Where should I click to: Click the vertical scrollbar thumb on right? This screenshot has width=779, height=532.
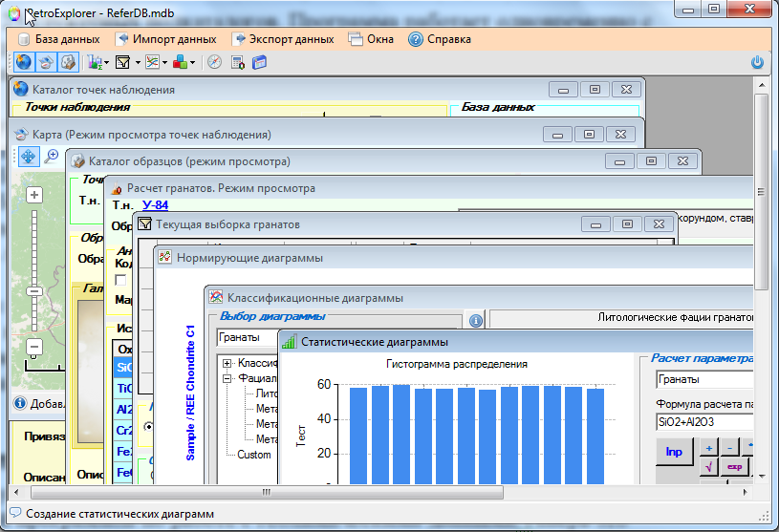coord(761,192)
